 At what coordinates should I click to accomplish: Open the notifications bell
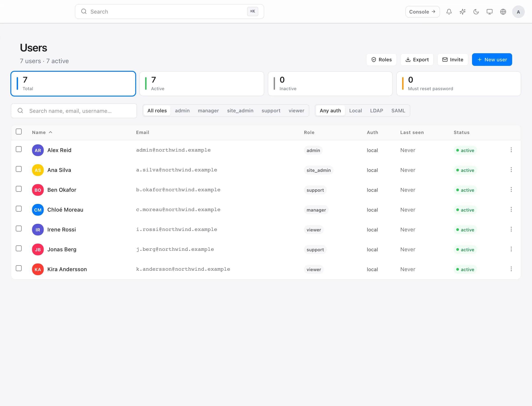(x=449, y=12)
